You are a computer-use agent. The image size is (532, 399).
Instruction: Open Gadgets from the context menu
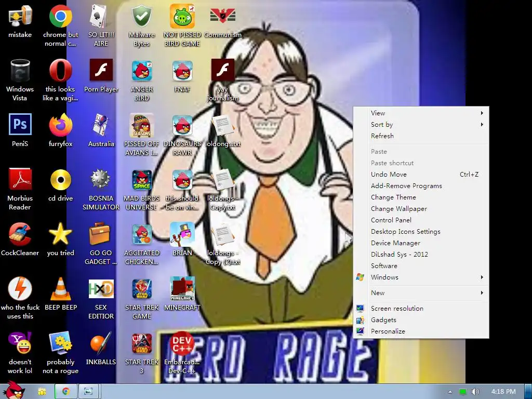click(421, 320)
